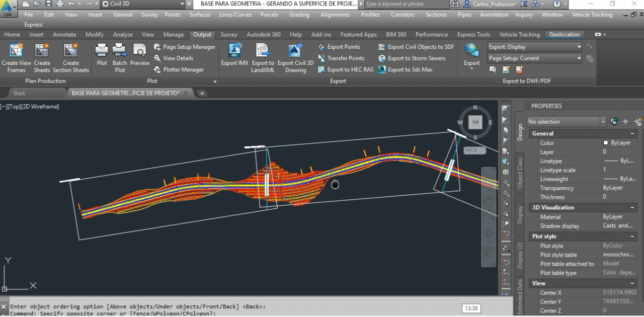
Task: Switch to the Home ribbon tab
Action: (x=12, y=35)
